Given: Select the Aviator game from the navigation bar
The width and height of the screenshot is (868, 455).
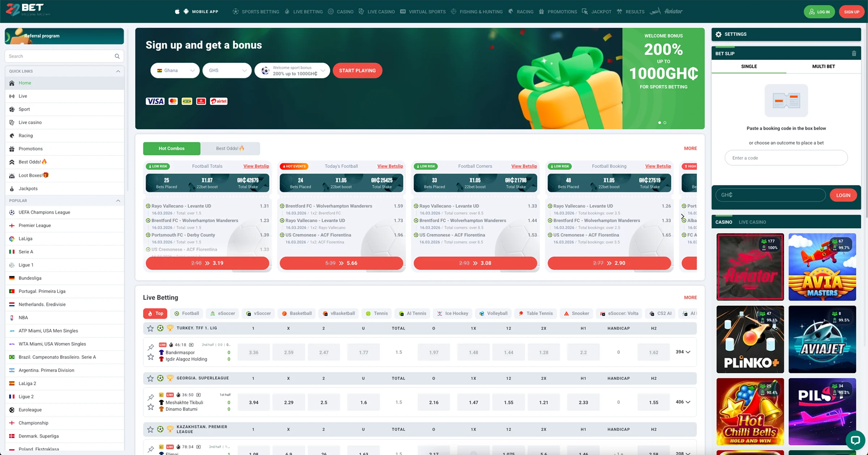Looking at the screenshot, I should tap(673, 11).
